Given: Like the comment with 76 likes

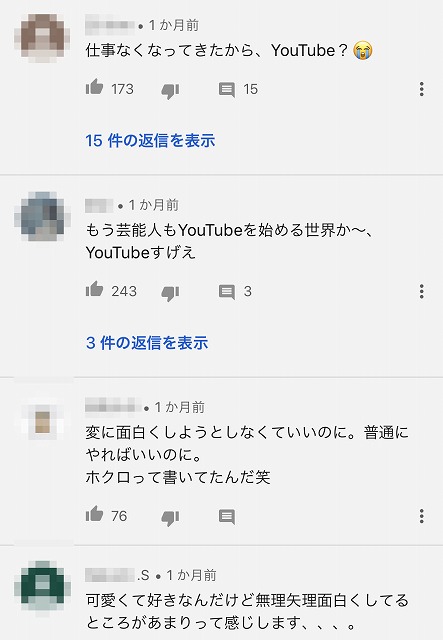Looking at the screenshot, I should click(x=94, y=514).
